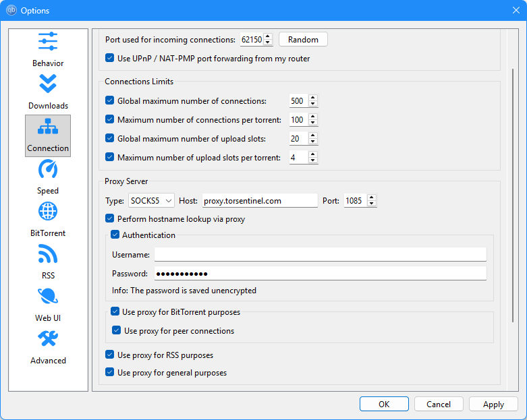Image resolution: width=527 pixels, height=420 pixels.
Task: Increase connections per torrent value
Action: 313,117
